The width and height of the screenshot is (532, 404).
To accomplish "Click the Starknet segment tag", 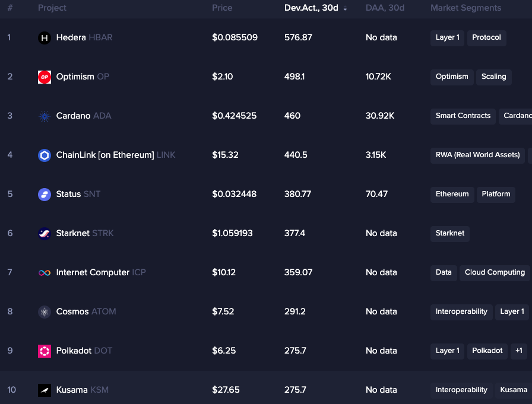I will [450, 234].
